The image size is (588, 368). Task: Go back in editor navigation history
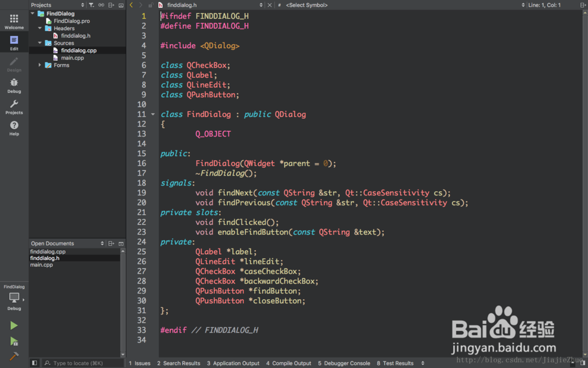click(131, 5)
